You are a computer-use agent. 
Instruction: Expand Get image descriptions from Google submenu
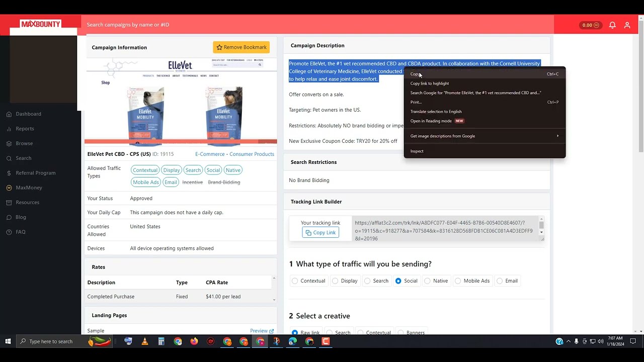point(485,136)
